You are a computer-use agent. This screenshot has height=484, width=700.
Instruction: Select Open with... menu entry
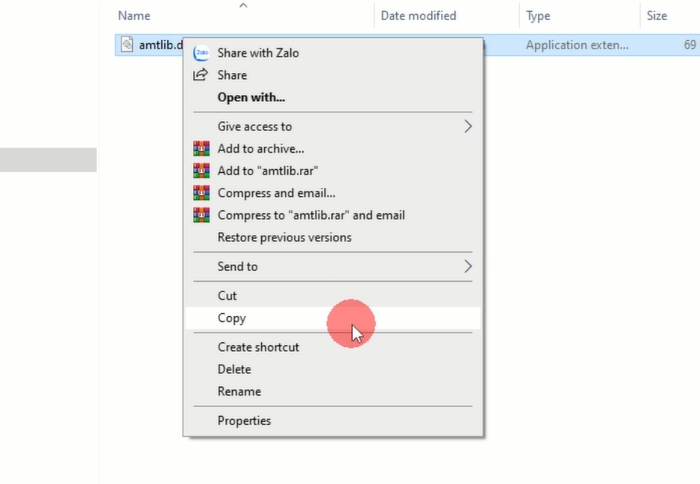coord(251,97)
